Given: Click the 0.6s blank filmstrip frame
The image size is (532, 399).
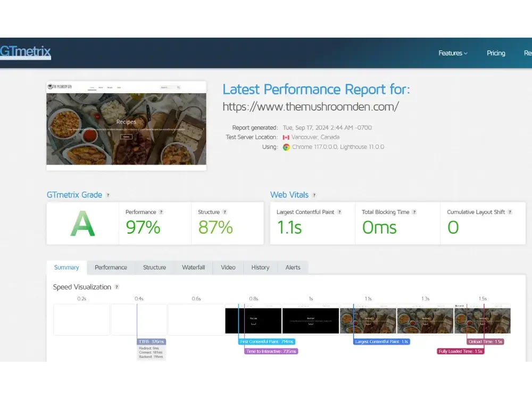Looking at the screenshot, I should tap(196, 319).
